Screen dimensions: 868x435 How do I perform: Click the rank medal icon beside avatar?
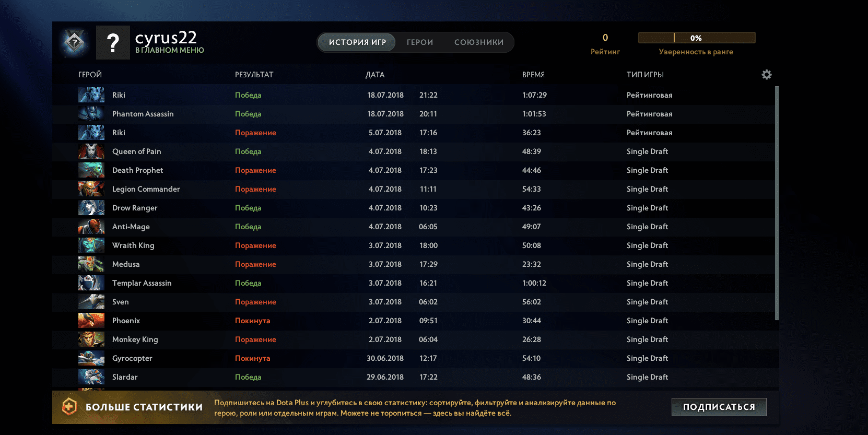point(75,42)
